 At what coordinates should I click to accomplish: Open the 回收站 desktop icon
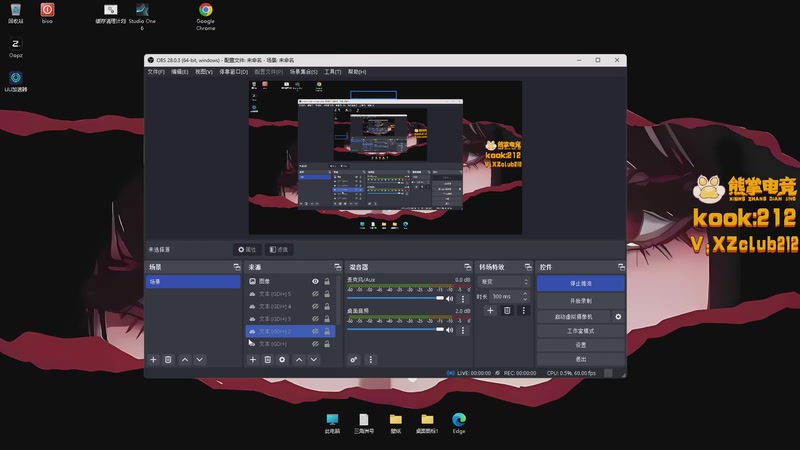click(x=16, y=13)
